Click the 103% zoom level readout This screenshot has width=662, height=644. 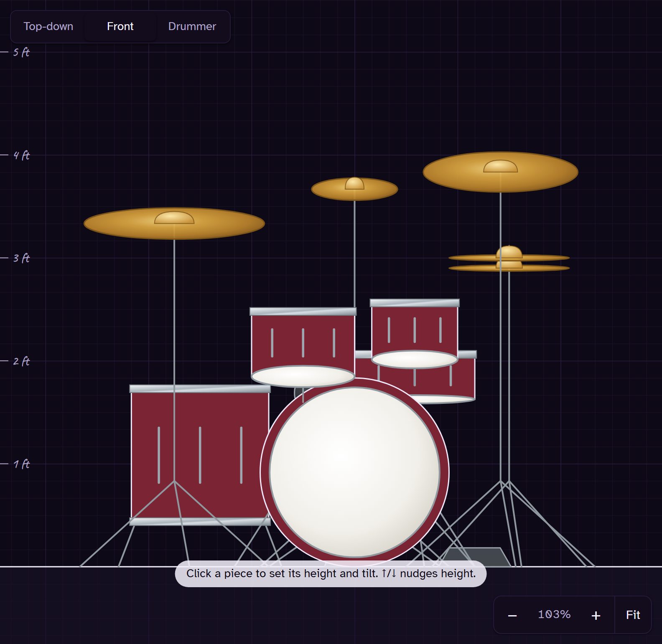(554, 615)
